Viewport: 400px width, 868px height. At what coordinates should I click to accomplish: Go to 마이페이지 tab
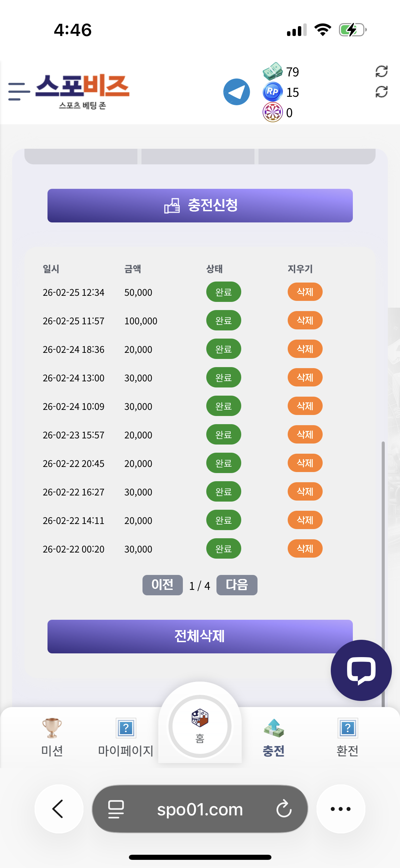(126, 737)
